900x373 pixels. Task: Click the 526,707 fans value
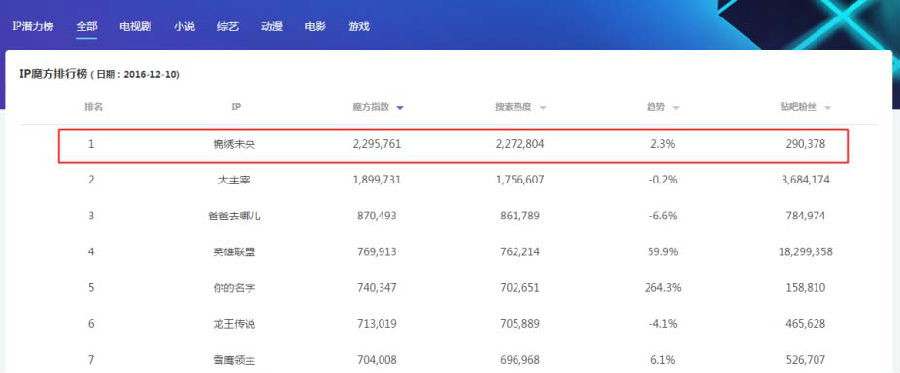805,360
